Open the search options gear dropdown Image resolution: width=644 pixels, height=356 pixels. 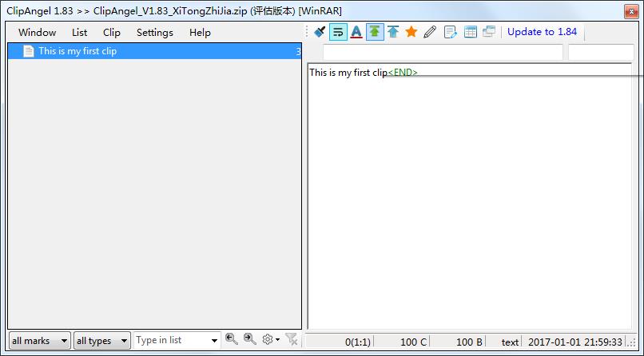(271, 339)
